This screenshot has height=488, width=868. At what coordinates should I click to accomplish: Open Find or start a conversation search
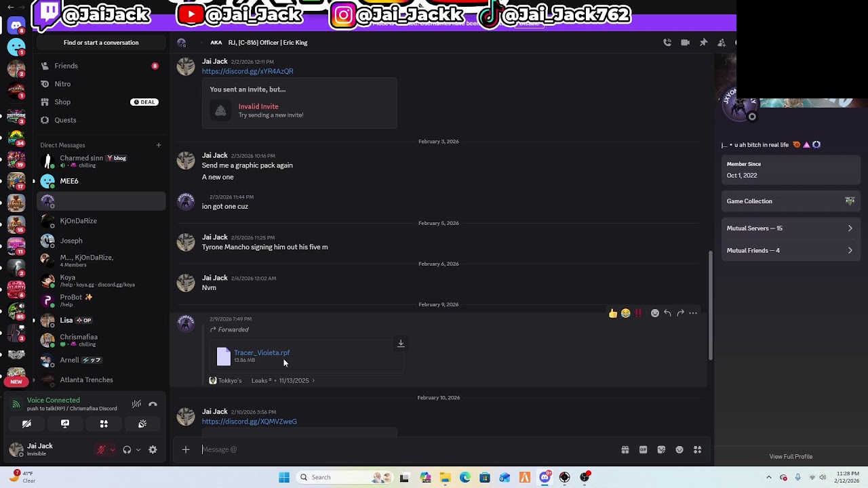tap(101, 43)
